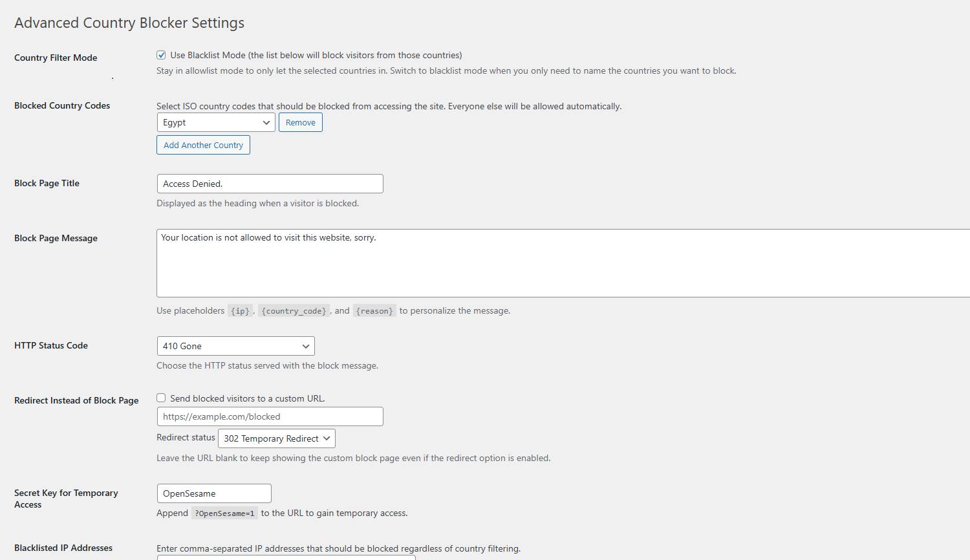
Task: Select the {country_code} placeholder chip
Action: (x=294, y=310)
